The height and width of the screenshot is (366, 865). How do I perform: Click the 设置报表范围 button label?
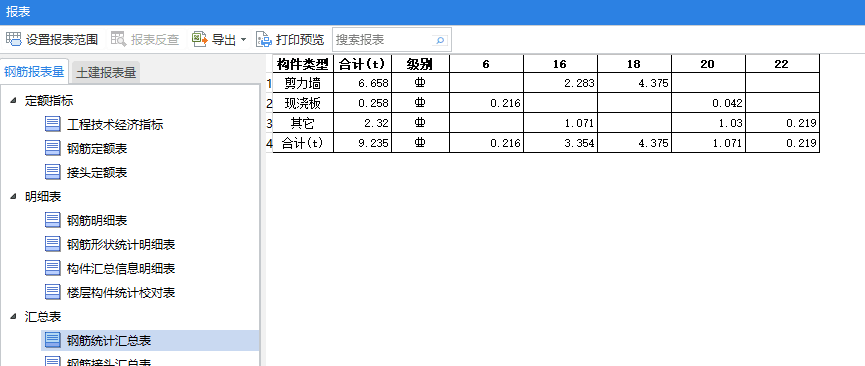(x=62, y=40)
